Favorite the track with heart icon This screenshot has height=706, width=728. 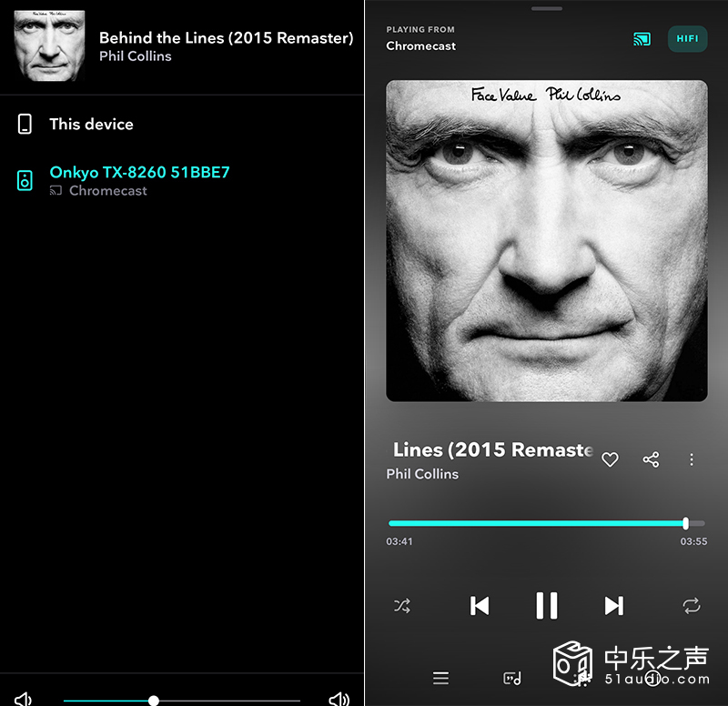tap(610, 459)
